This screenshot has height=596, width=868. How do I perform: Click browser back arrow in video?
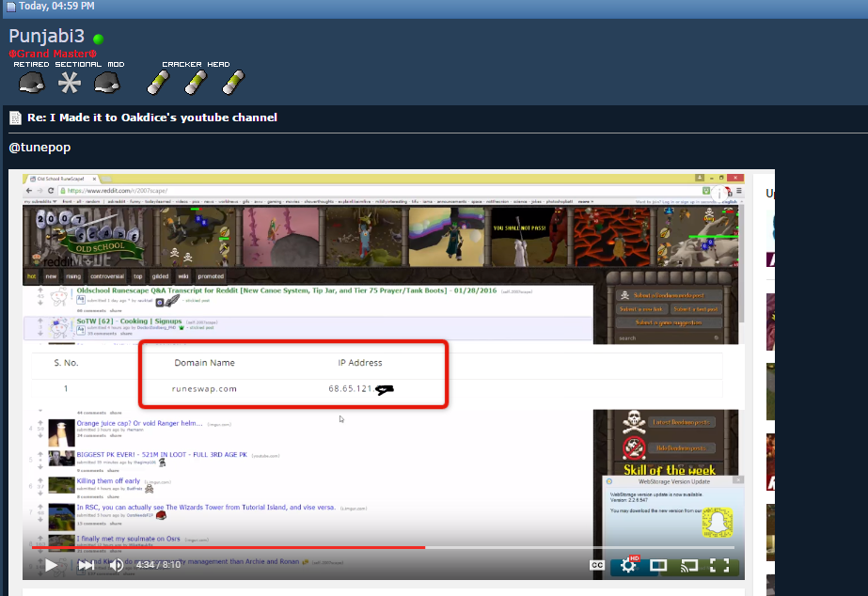[29, 191]
